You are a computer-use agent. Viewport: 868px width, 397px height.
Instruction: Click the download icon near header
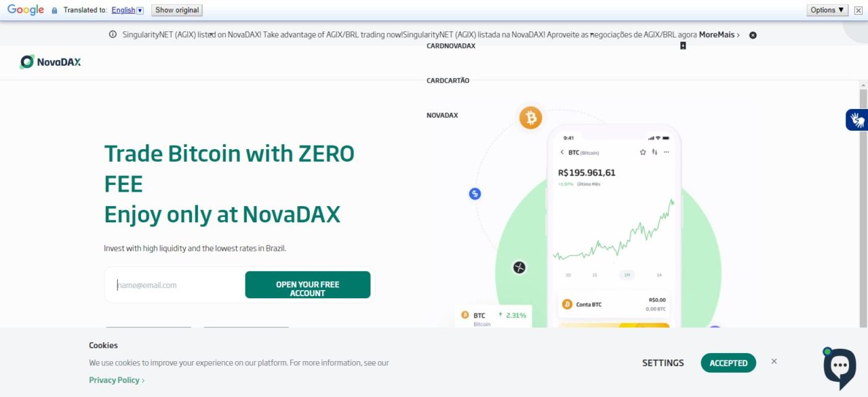click(683, 46)
